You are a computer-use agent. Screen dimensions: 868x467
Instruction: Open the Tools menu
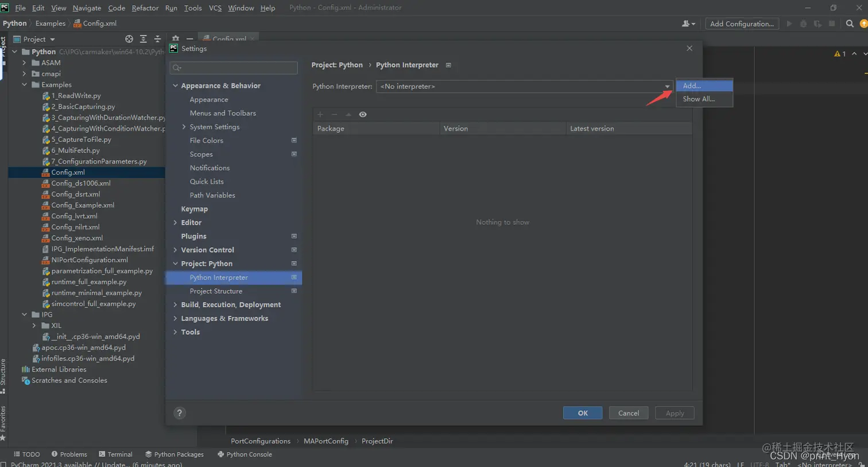pyautogui.click(x=193, y=8)
